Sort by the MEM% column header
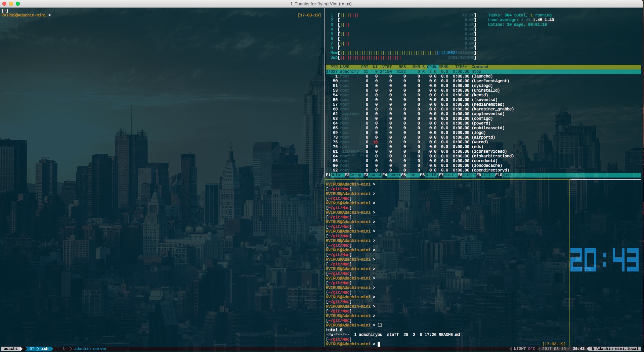Image resolution: width=644 pixels, height=352 pixels. pyautogui.click(x=443, y=67)
